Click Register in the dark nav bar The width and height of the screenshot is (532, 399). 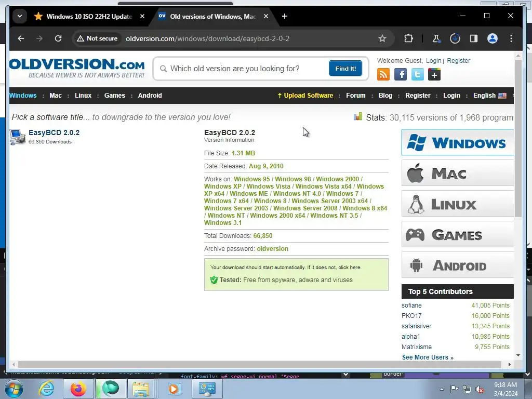[x=418, y=96]
